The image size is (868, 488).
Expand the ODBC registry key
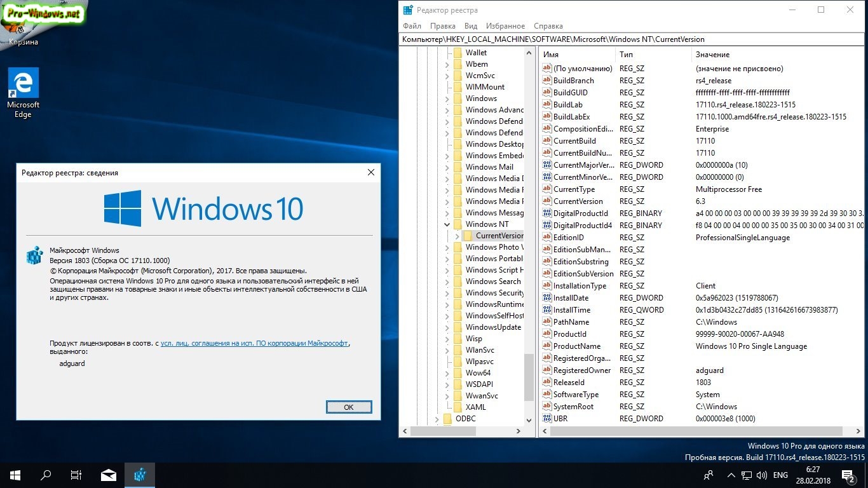click(x=437, y=419)
